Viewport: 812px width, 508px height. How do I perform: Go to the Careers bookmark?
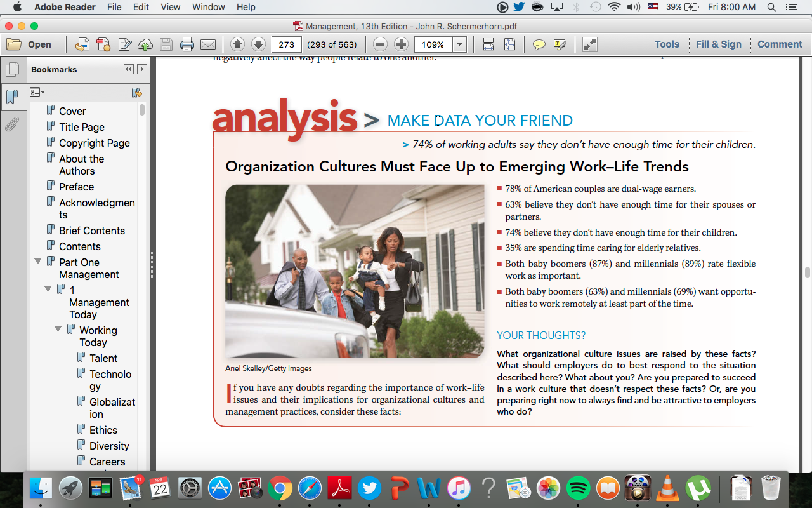point(107,462)
